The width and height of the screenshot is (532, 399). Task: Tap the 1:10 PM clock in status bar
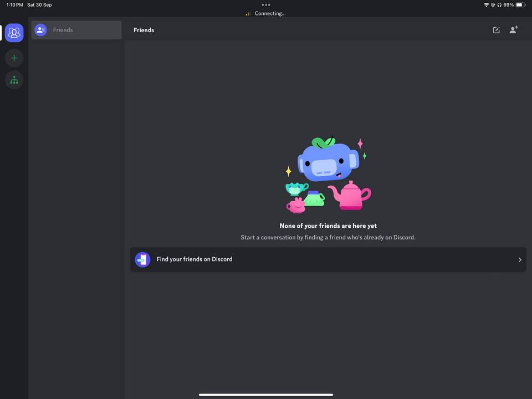(x=14, y=5)
